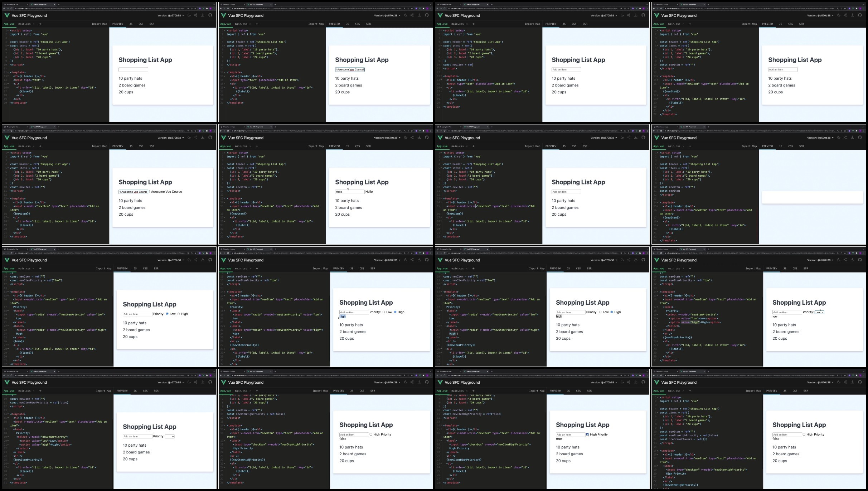Image resolution: width=868 pixels, height=491 pixels.
Task: Click Import Map in frame with Low radio selected
Action: tap(104, 269)
